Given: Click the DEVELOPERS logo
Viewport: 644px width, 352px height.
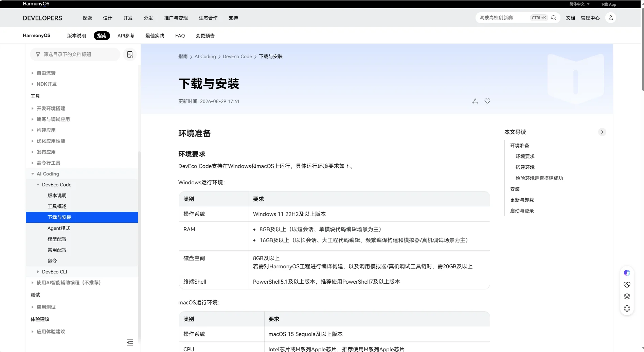Looking at the screenshot, I should 42,18.
